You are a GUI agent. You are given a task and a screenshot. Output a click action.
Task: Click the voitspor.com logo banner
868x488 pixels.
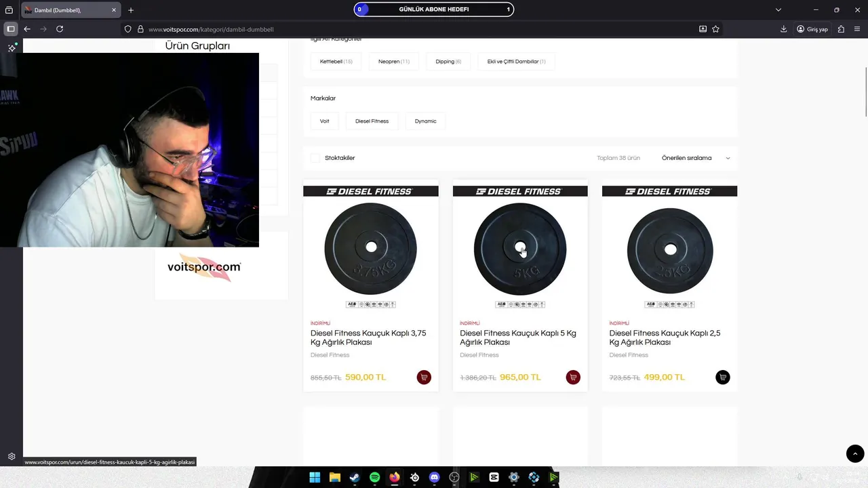pos(204,266)
